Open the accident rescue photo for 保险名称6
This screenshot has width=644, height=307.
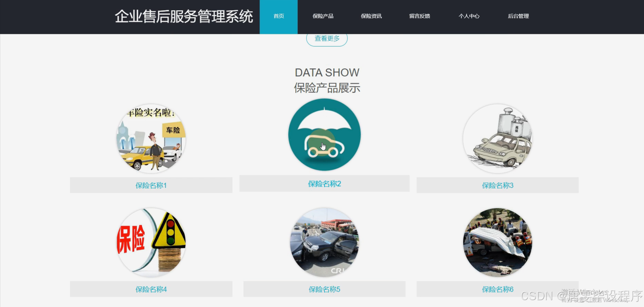point(498,242)
